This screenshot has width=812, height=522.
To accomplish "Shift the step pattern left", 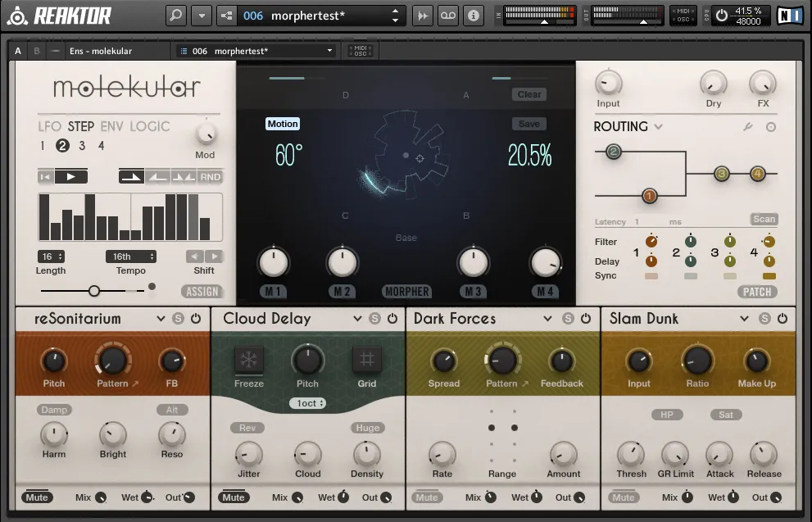I will coord(194,256).
